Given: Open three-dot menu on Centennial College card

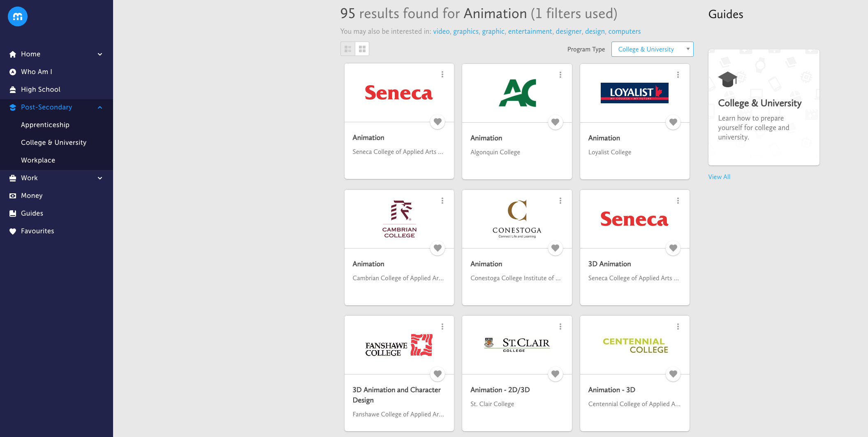Looking at the screenshot, I should 678,327.
